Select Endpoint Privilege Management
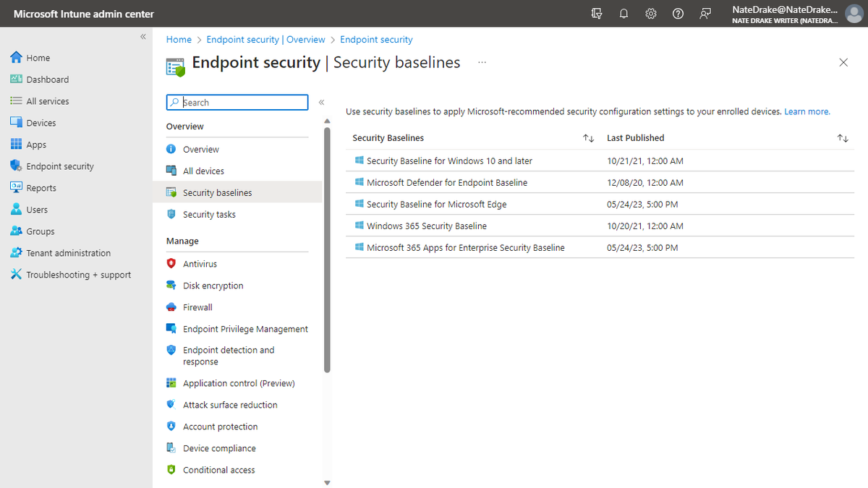This screenshot has width=868, height=488. coord(246,328)
